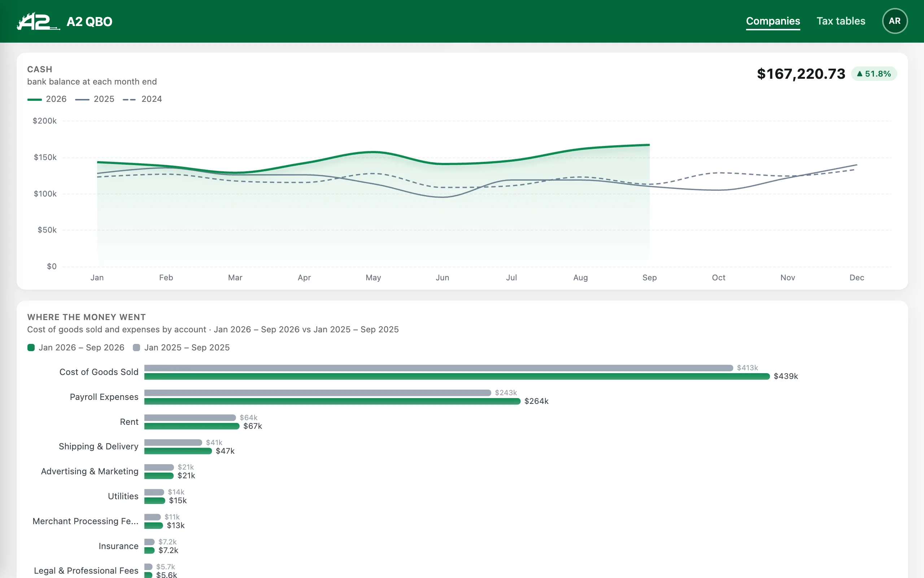Click the gray Payroll Expenses bar
Image resolution: width=924 pixels, height=578 pixels.
coord(318,393)
